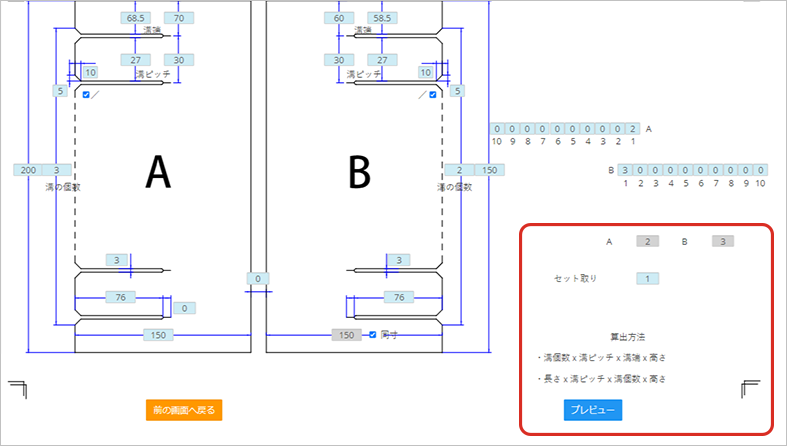Edit panel A's 0 field beside 76

click(185, 308)
